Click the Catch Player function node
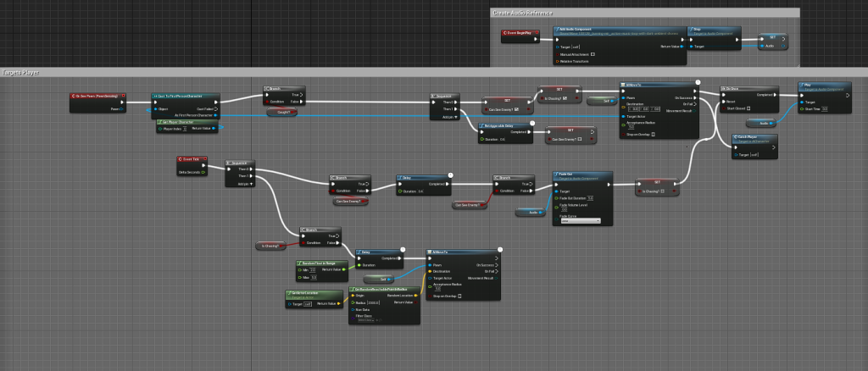The height and width of the screenshot is (371, 868). coord(752,137)
